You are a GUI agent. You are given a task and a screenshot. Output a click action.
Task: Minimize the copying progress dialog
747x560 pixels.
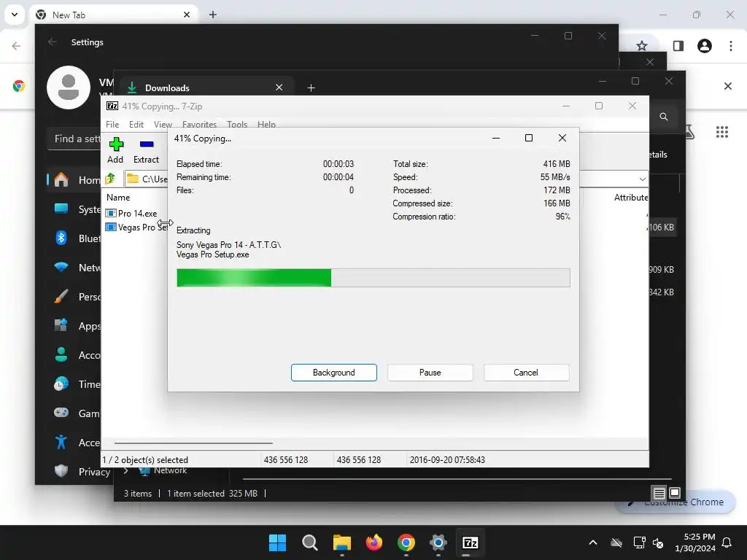coord(496,138)
